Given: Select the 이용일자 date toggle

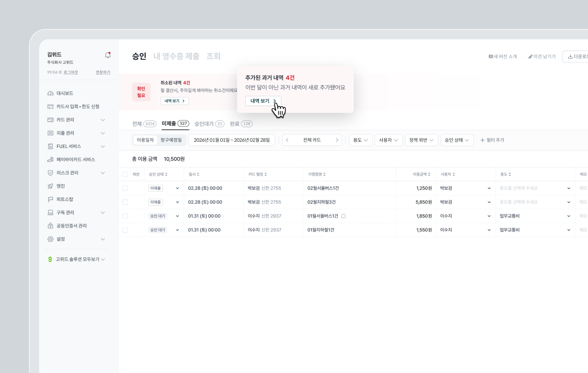Looking at the screenshot, I should coord(145,140).
